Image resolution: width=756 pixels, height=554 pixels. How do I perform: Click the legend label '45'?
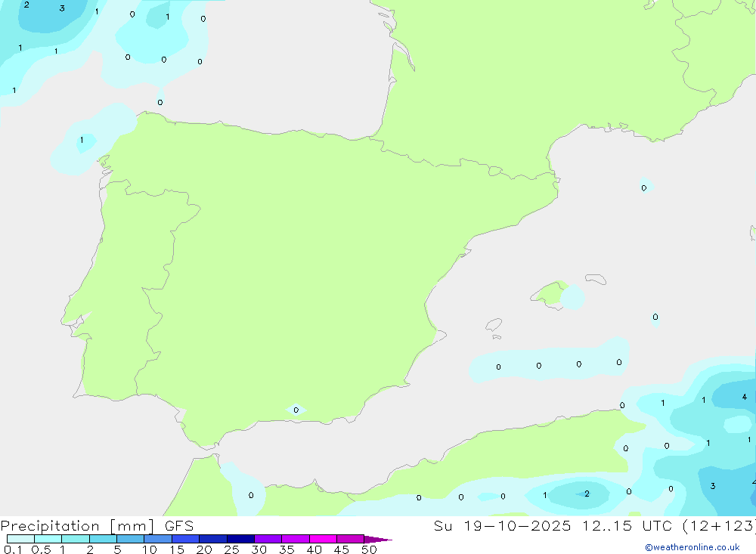[x=342, y=549]
